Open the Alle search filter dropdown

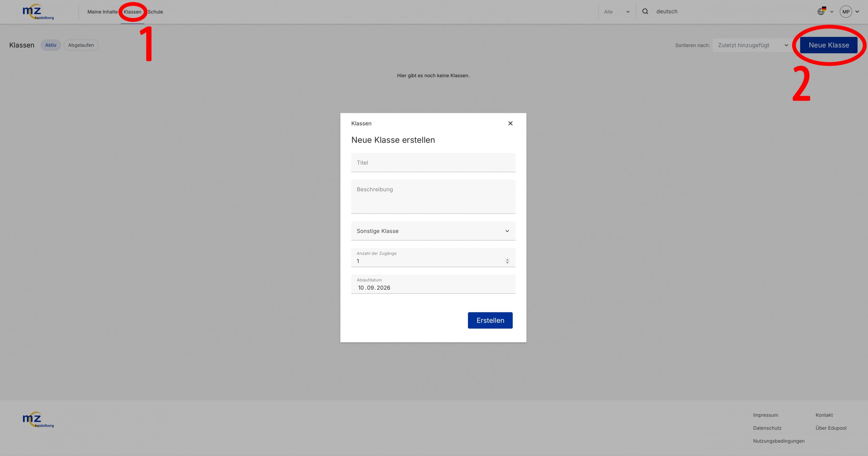tap(616, 12)
